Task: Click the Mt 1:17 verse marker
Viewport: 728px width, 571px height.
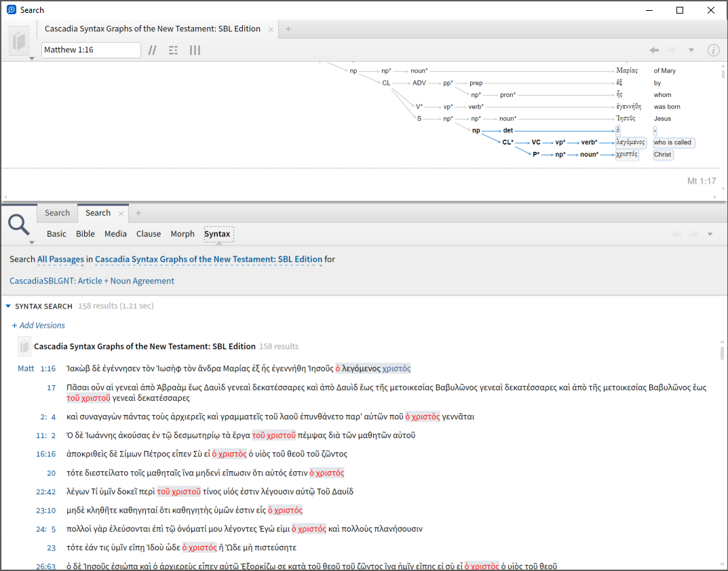Action: click(702, 181)
